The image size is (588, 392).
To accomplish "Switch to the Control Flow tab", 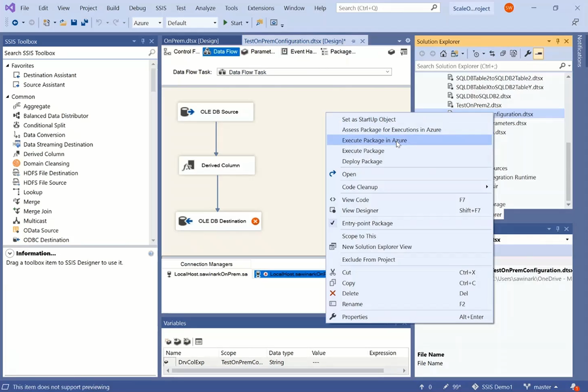I will pyautogui.click(x=181, y=52).
